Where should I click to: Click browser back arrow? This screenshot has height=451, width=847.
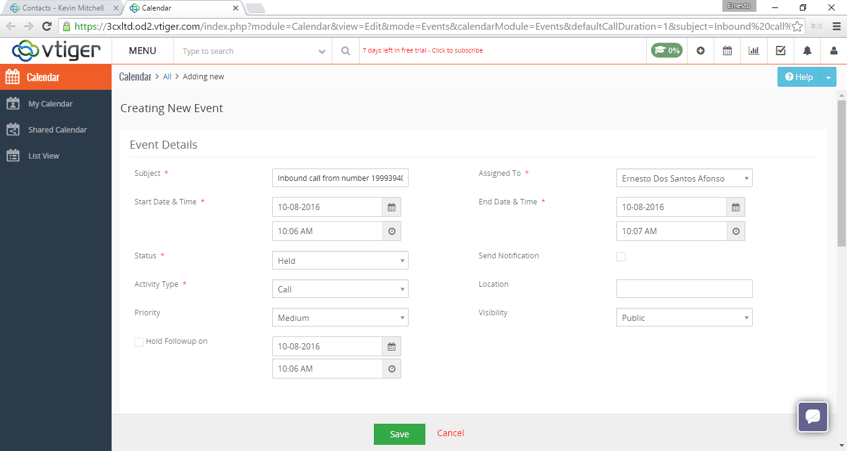(x=11, y=26)
